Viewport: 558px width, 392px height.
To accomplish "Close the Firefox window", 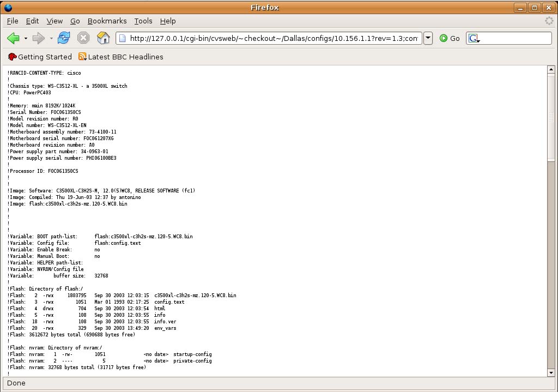I will (549, 8).
